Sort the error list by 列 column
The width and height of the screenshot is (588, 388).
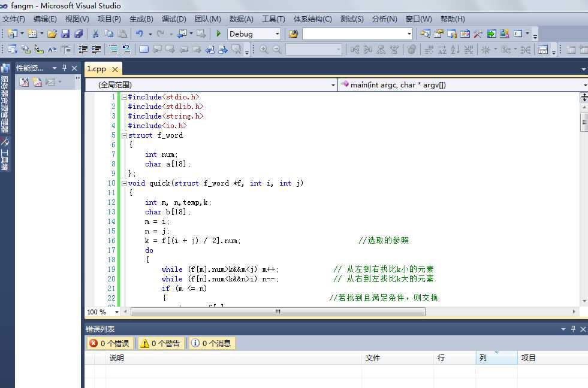(497, 358)
